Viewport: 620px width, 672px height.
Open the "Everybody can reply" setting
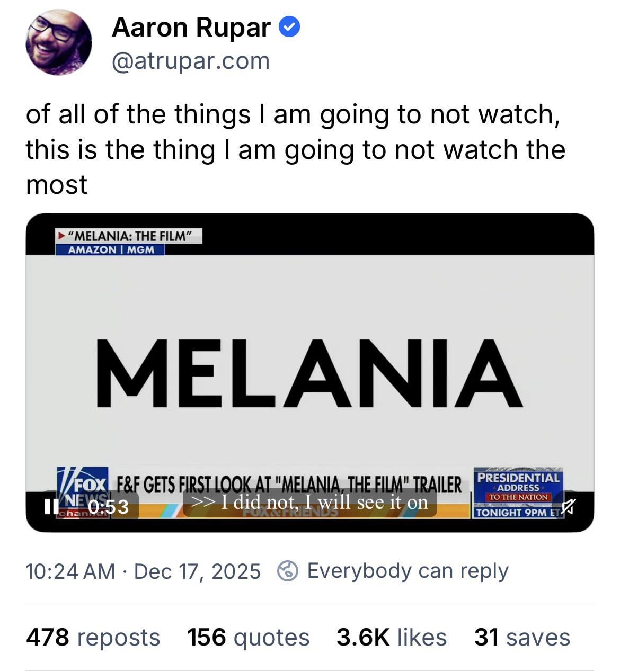coord(408,571)
